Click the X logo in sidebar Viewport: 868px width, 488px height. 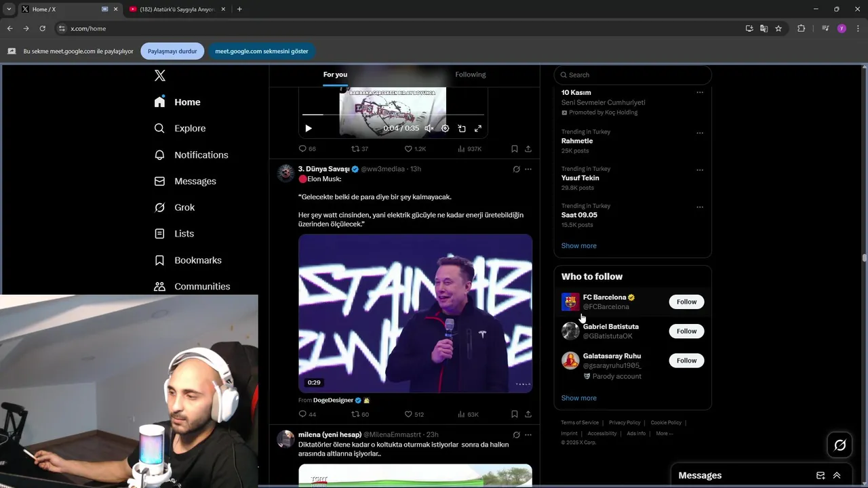pyautogui.click(x=160, y=75)
